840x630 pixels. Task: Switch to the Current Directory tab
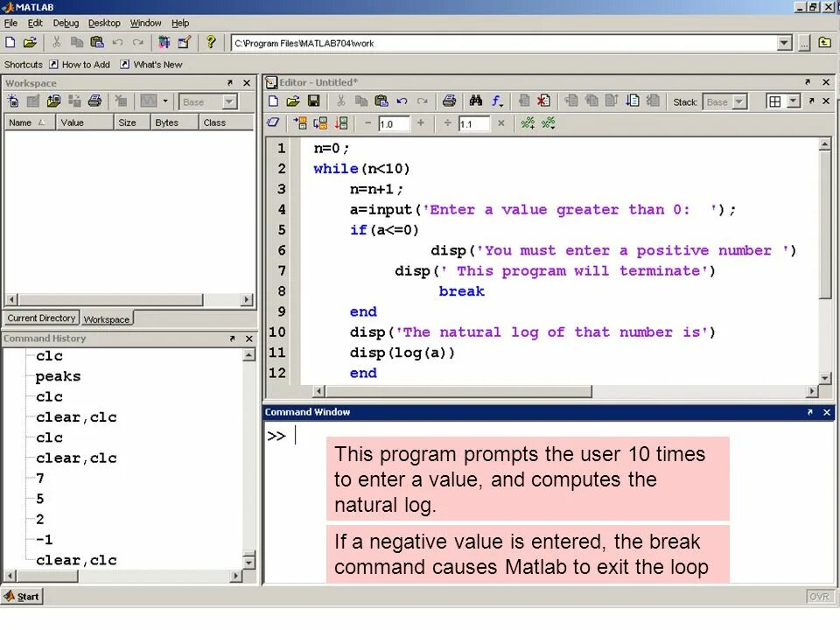point(42,318)
